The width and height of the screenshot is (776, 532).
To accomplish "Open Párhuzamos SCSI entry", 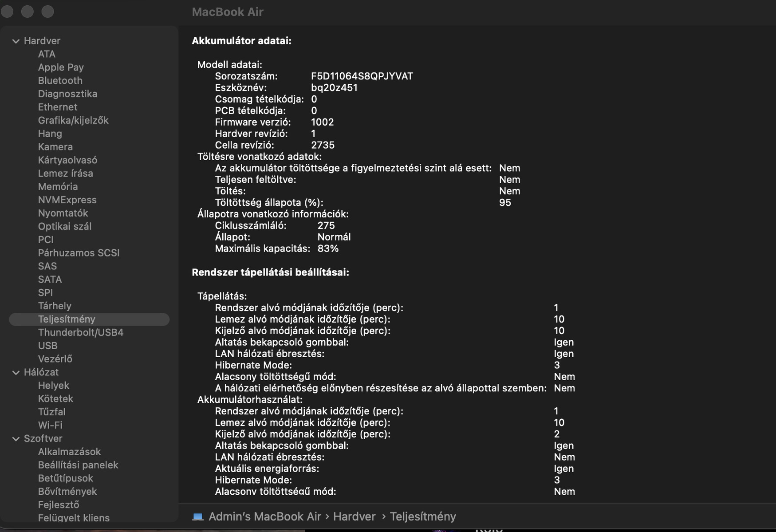I will point(79,253).
